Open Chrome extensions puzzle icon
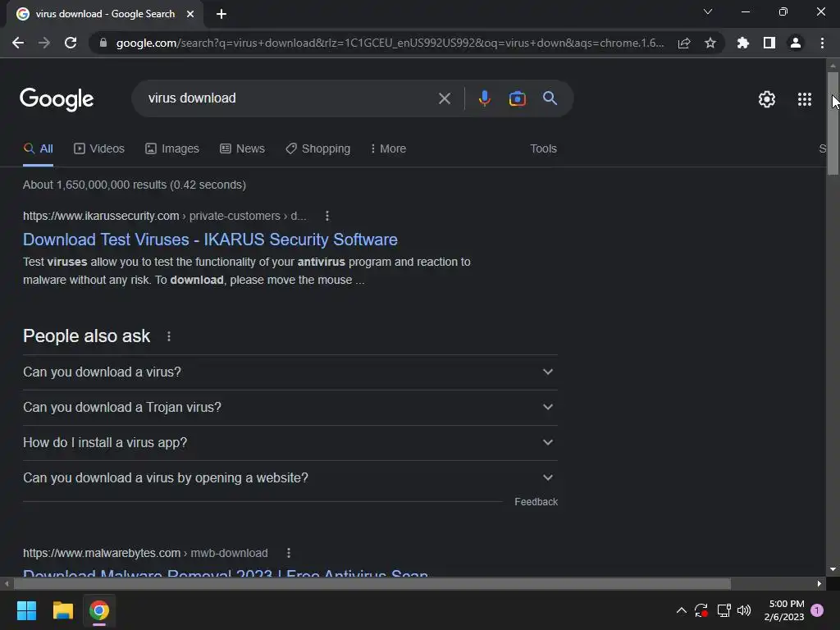 tap(743, 43)
